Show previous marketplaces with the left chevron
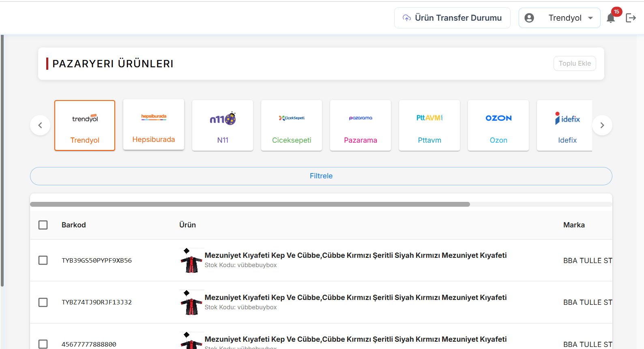This screenshot has height=349, width=644. tap(40, 125)
